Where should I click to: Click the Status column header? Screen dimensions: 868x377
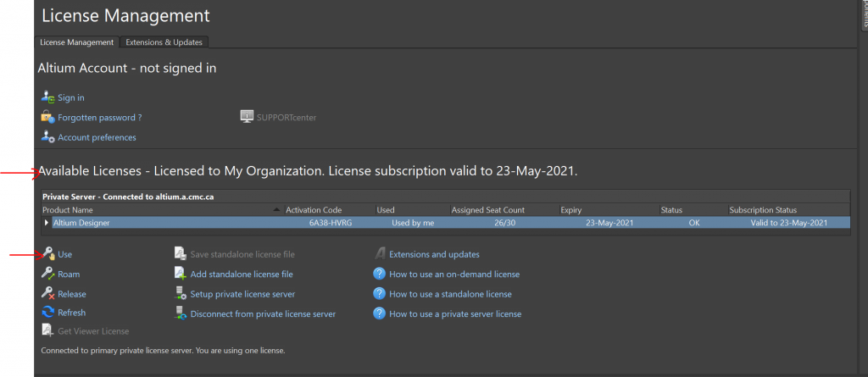click(693, 210)
